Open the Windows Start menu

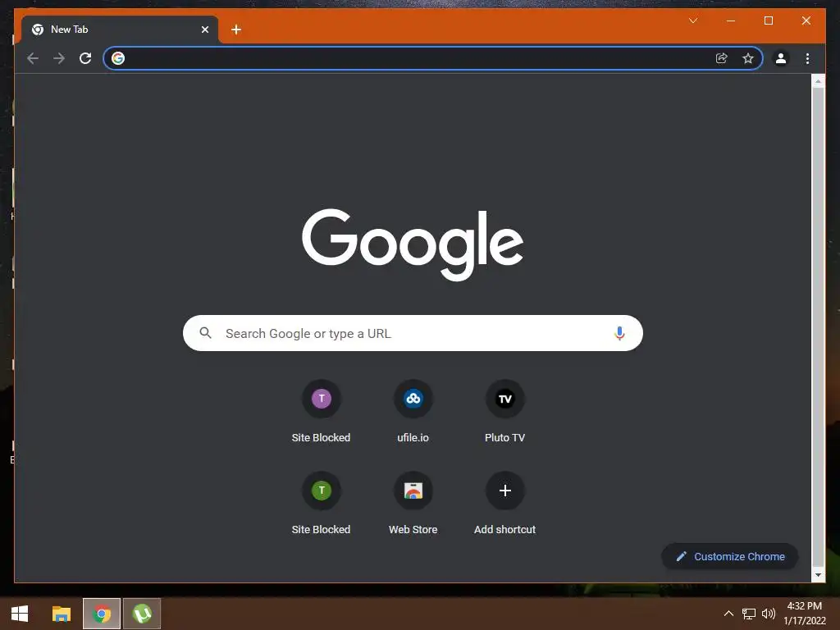click(20, 614)
